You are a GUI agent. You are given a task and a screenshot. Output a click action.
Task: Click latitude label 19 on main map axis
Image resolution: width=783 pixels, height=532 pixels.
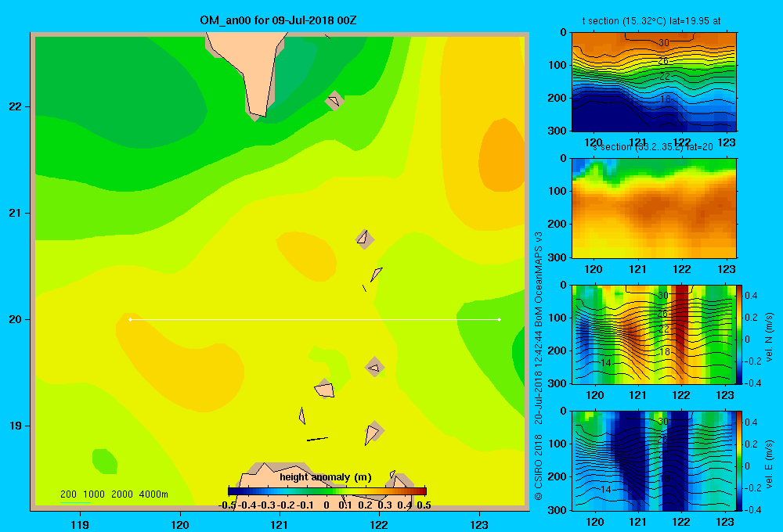click(16, 426)
